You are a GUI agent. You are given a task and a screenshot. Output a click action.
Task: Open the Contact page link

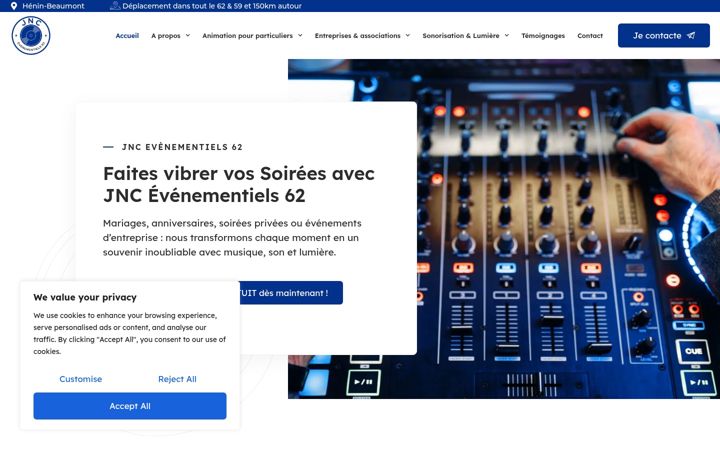pyautogui.click(x=590, y=35)
